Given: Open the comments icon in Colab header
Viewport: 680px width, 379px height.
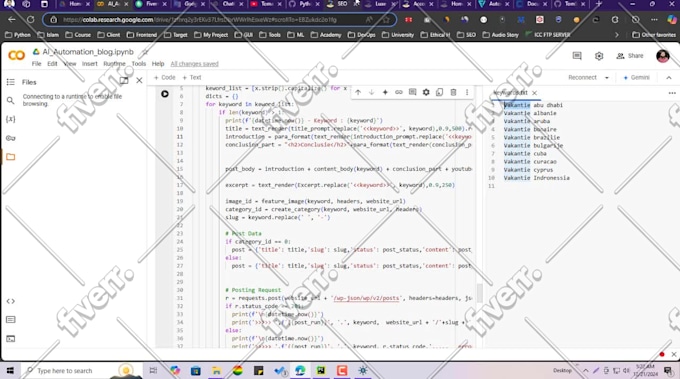Looking at the screenshot, I should [577, 56].
